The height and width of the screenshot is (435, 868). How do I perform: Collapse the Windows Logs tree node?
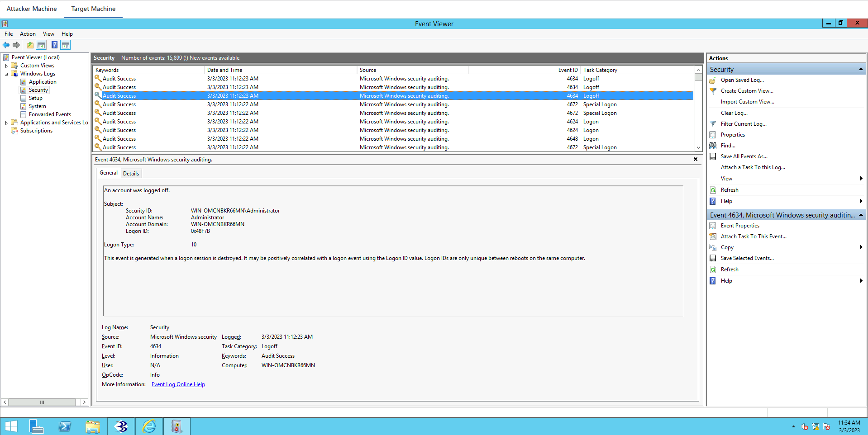[x=6, y=74]
